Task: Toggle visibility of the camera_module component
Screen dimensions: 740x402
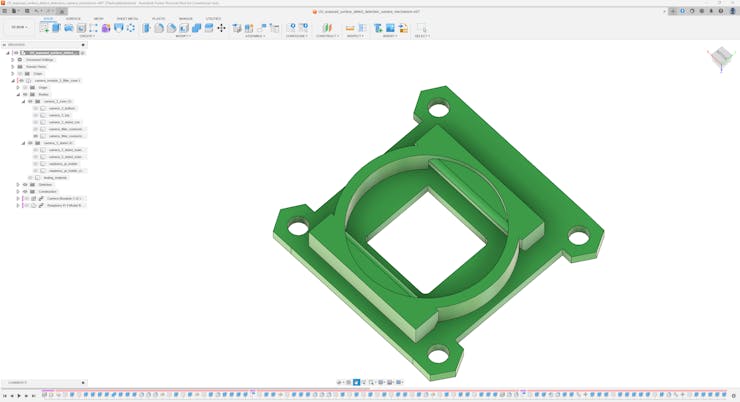Action: click(21, 81)
